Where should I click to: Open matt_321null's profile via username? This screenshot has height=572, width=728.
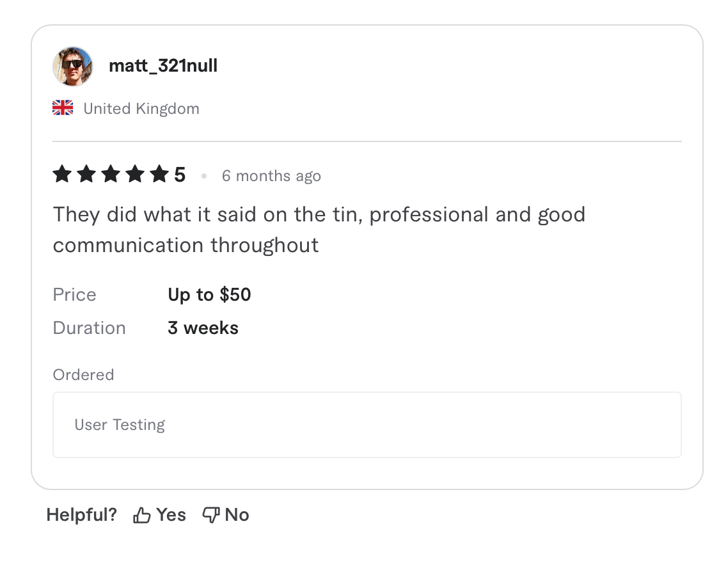coord(163,66)
